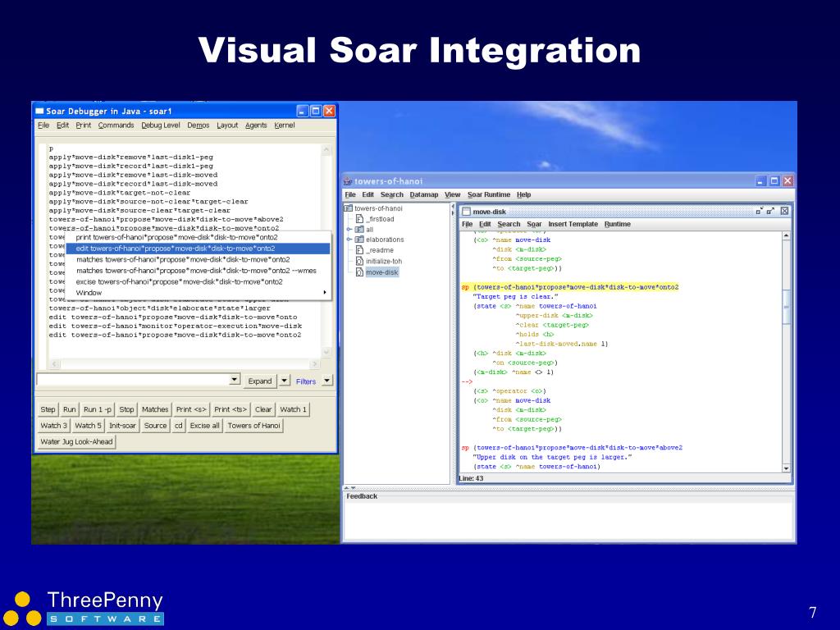Open the Layout menu in Soar Debugger
This screenshot has height=630, width=840.
click(x=227, y=126)
